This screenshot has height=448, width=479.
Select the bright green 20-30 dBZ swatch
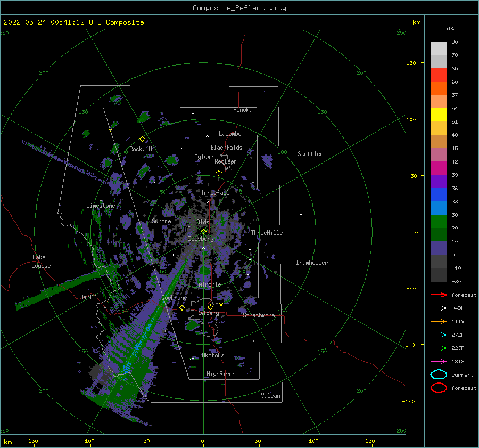[439, 222]
